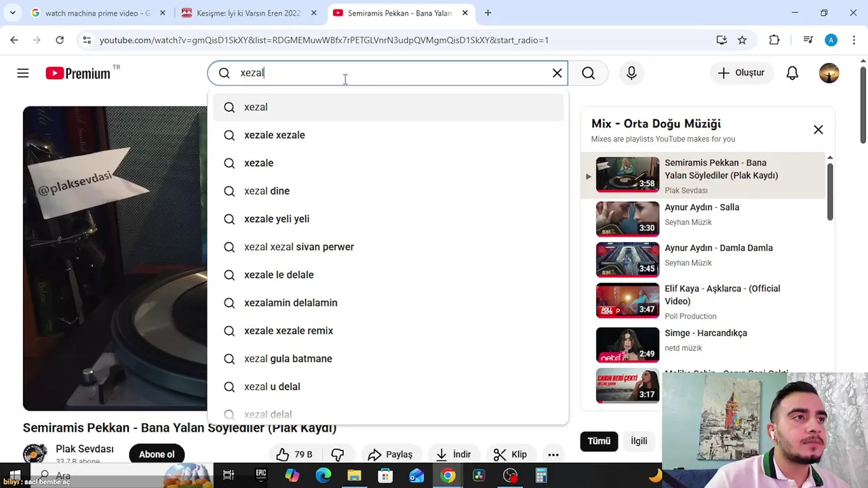Image resolution: width=868 pixels, height=488 pixels.
Task: Choose 'xezale le delale' suggestion
Action: tap(388, 274)
